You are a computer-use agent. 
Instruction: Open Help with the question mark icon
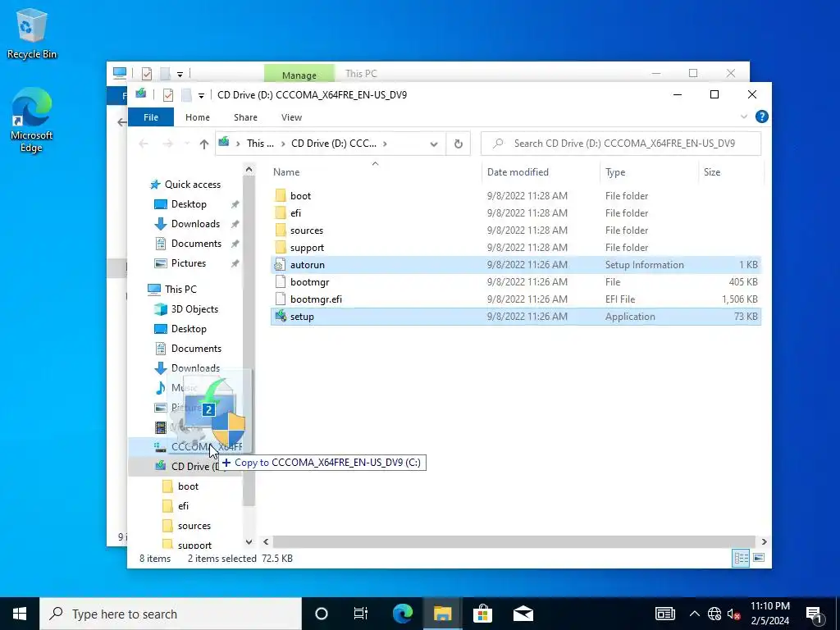click(x=761, y=116)
